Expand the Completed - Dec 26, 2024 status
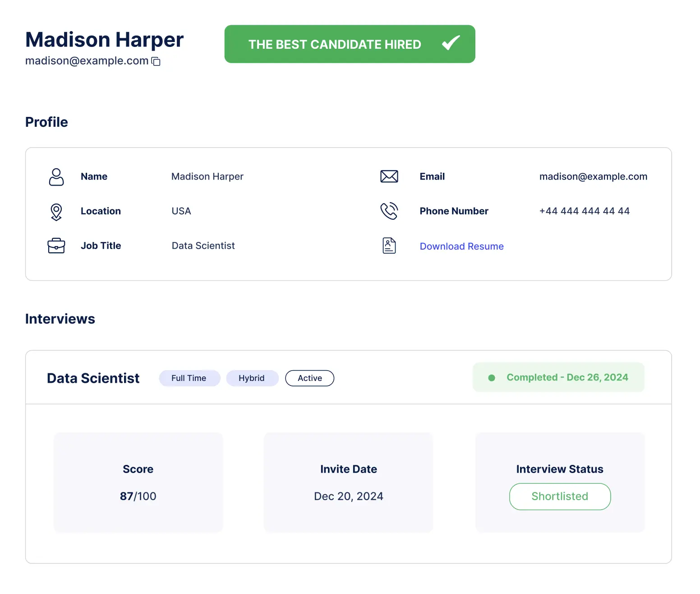 (558, 377)
